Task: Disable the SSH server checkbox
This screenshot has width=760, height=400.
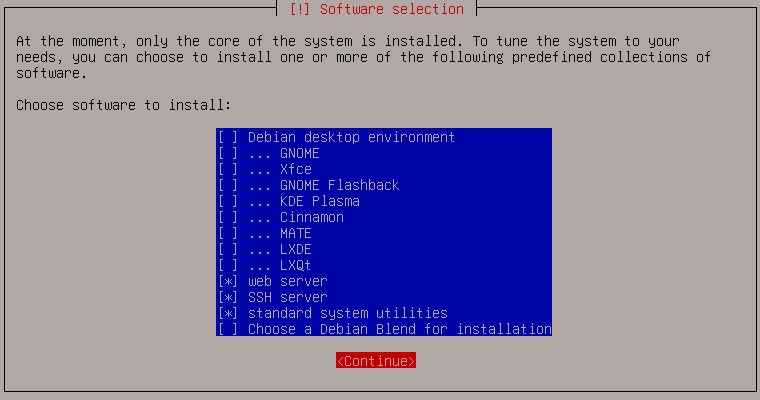Action: click(228, 297)
